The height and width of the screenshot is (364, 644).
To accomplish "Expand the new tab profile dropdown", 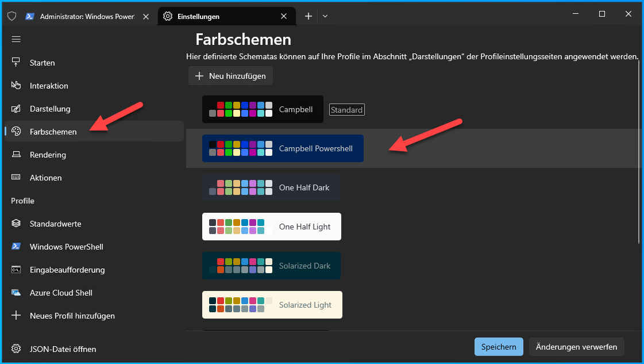I will [325, 16].
